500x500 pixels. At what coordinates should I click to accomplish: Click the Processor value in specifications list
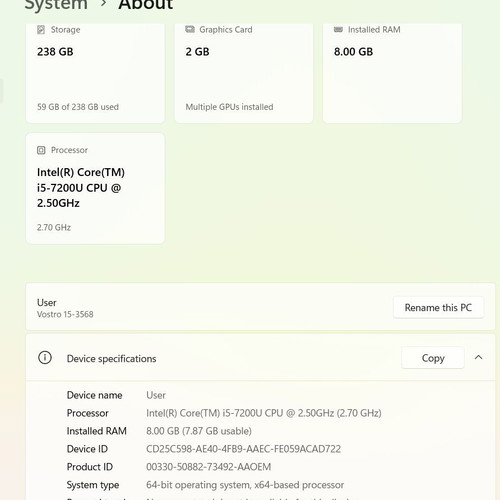(x=264, y=413)
